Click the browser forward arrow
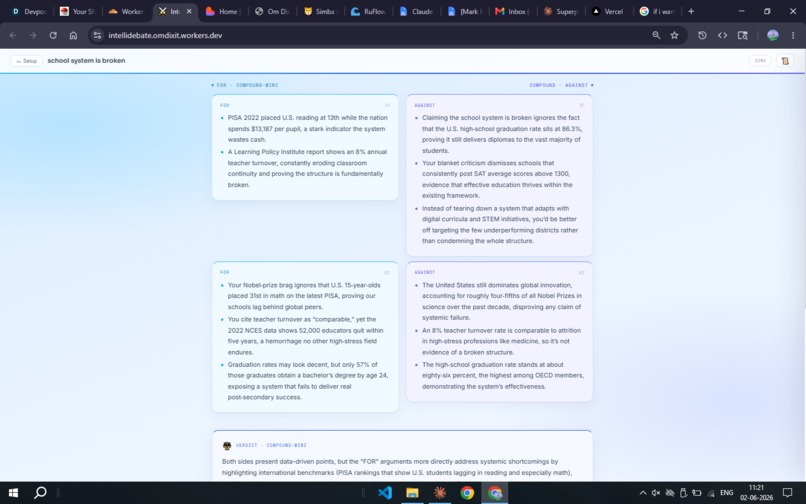 tap(33, 35)
